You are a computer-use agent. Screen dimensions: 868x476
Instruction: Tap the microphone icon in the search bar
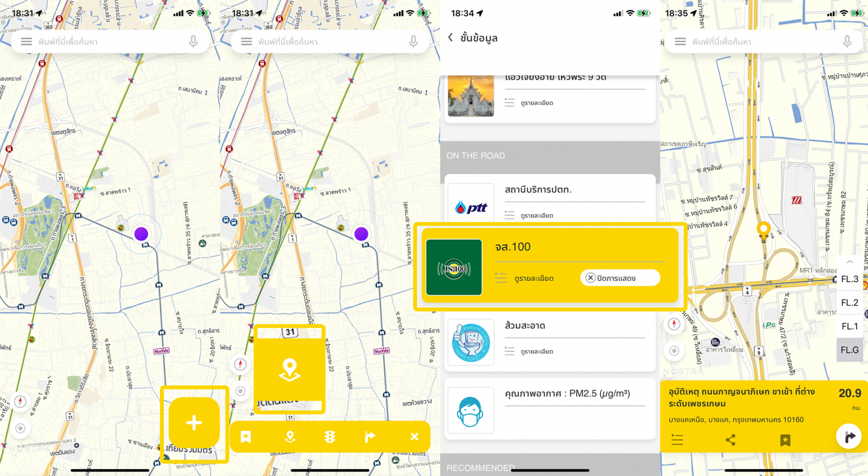194,41
